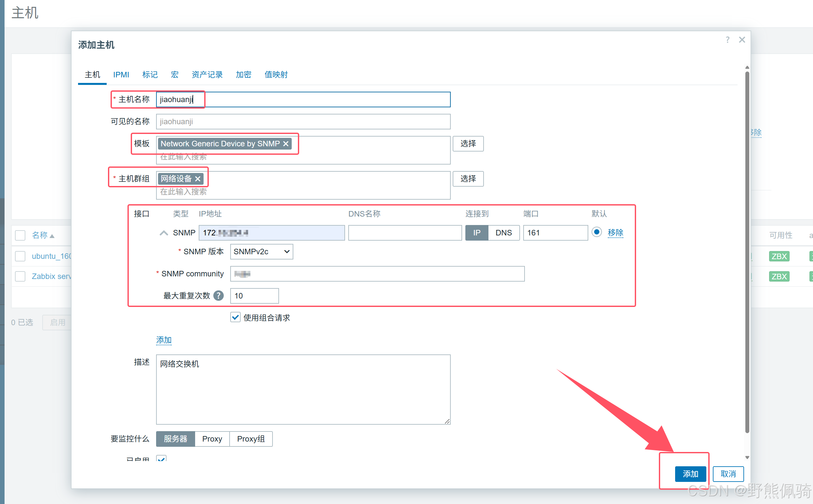Open SNMP 版本 dropdown
813x504 pixels.
(261, 252)
